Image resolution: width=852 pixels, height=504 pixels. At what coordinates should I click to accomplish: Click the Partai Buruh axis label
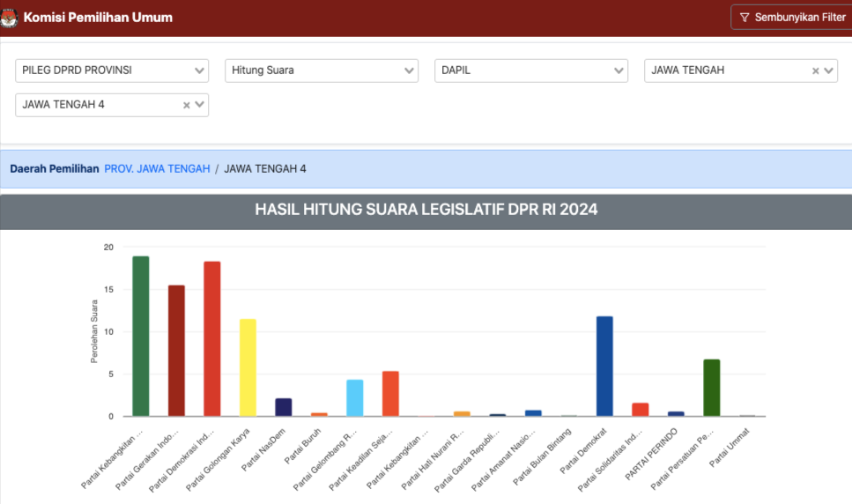tap(303, 446)
